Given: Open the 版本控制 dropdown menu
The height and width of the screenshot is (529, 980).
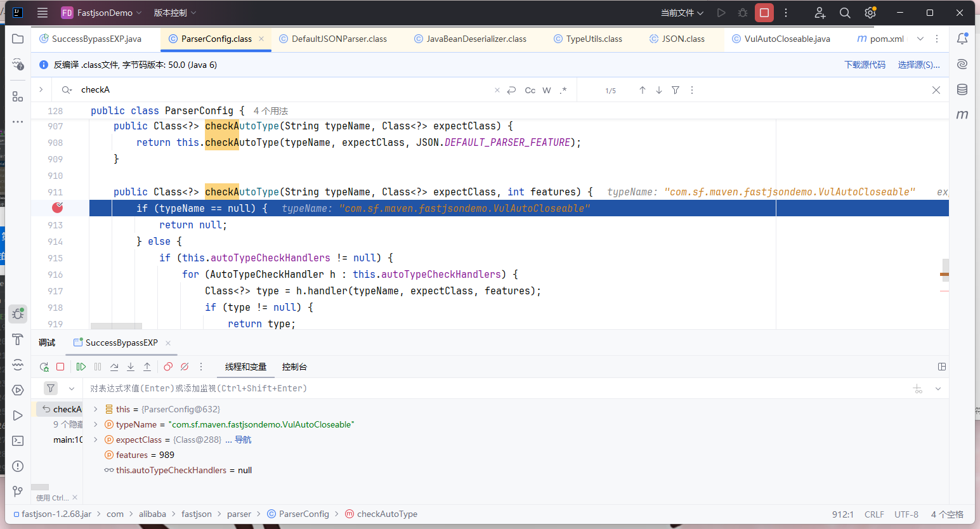Looking at the screenshot, I should coord(175,13).
